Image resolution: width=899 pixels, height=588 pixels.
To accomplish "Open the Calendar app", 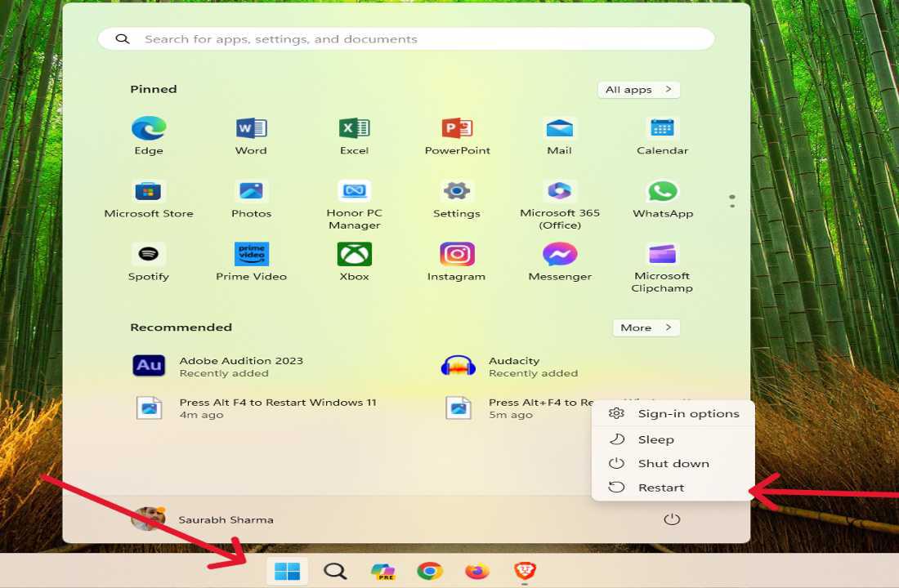I will click(x=662, y=136).
